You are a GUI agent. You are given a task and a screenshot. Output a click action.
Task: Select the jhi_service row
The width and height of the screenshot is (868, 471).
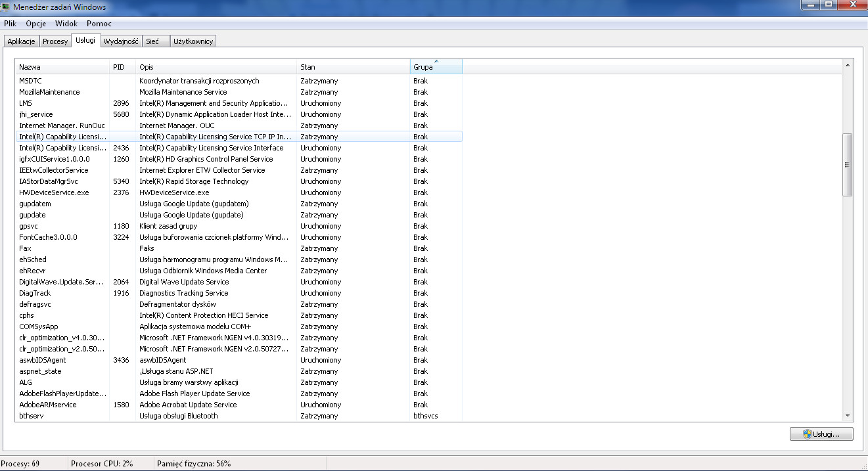[x=239, y=114]
